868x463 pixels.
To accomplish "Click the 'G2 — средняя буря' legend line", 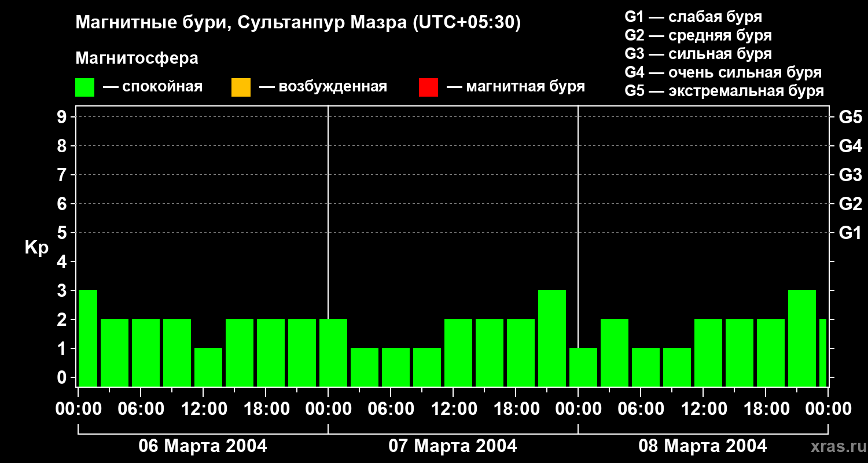I will click(698, 35).
